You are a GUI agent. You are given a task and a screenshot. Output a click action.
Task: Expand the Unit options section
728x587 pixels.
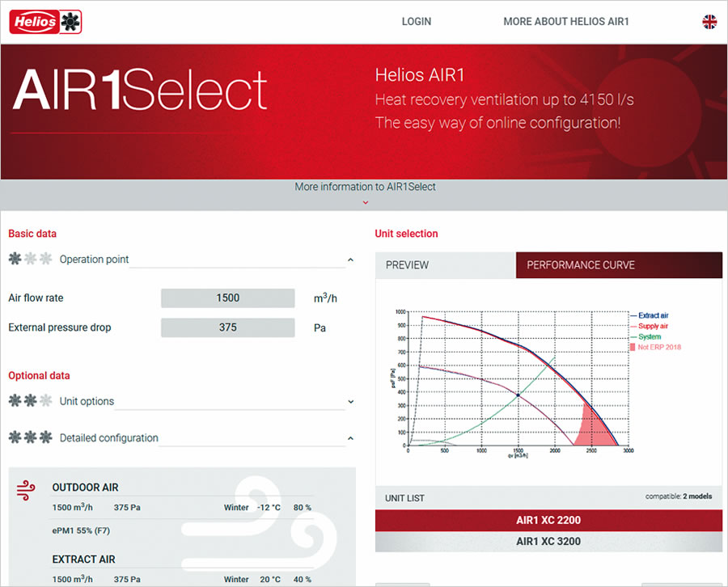pos(350,402)
